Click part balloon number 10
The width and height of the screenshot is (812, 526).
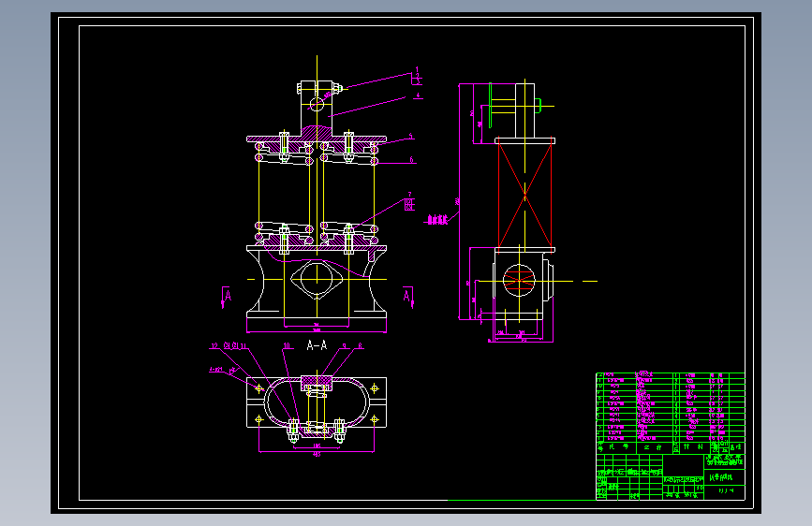[287, 346]
